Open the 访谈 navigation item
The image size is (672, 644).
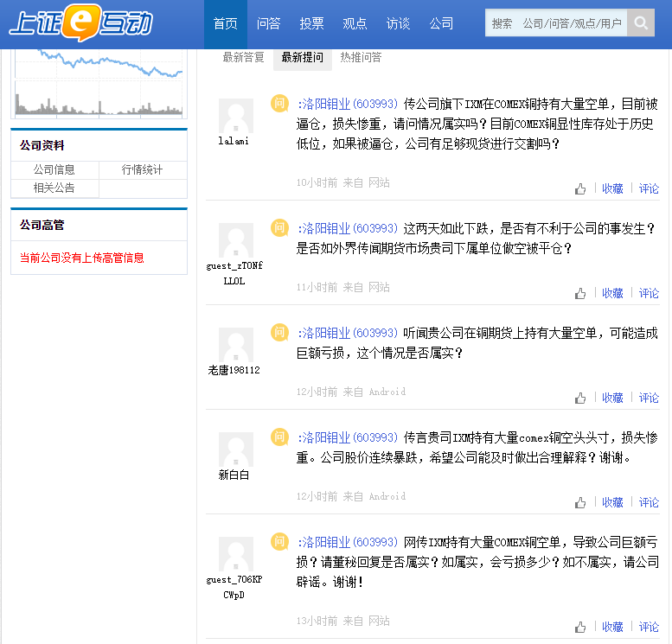pyautogui.click(x=398, y=23)
